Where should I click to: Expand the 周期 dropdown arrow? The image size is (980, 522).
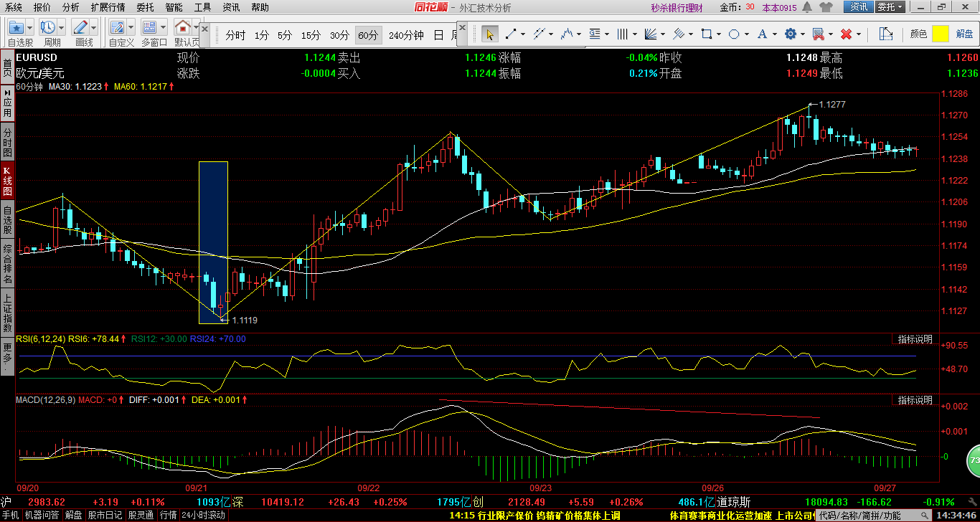[x=62, y=28]
